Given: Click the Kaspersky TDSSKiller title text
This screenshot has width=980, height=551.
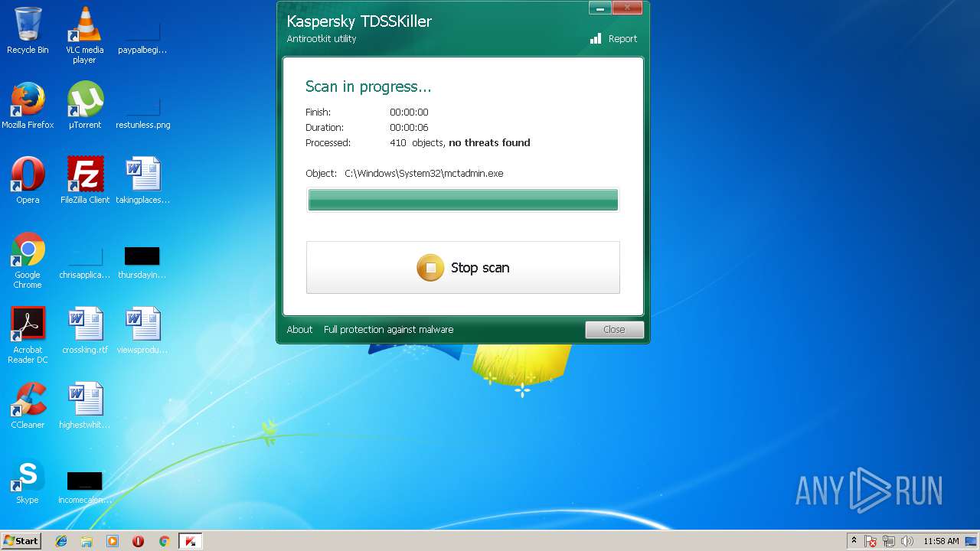Looking at the screenshot, I should pos(359,21).
